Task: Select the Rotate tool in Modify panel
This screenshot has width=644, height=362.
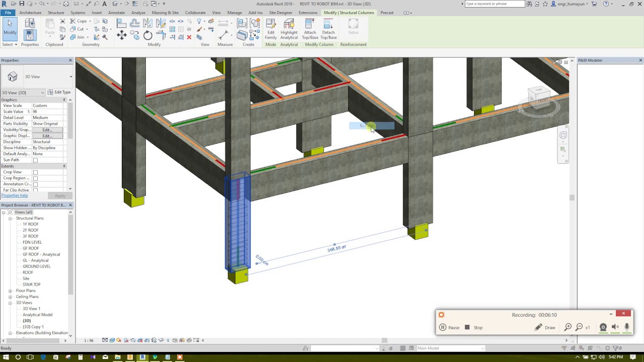Action: pos(147,35)
